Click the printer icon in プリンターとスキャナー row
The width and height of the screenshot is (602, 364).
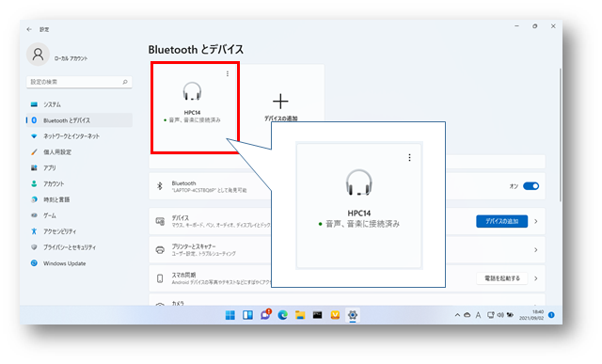coord(160,250)
